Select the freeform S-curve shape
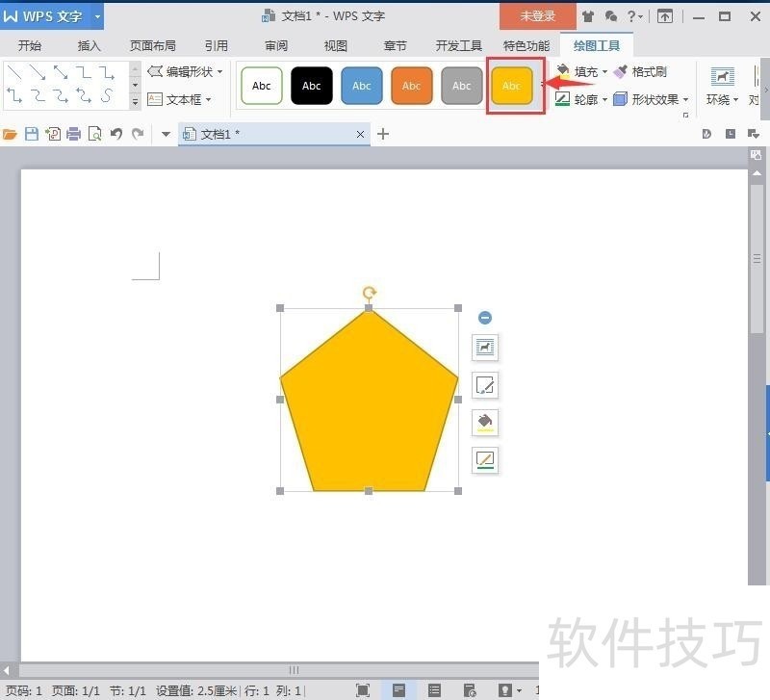The width and height of the screenshot is (770, 700). coord(107,95)
